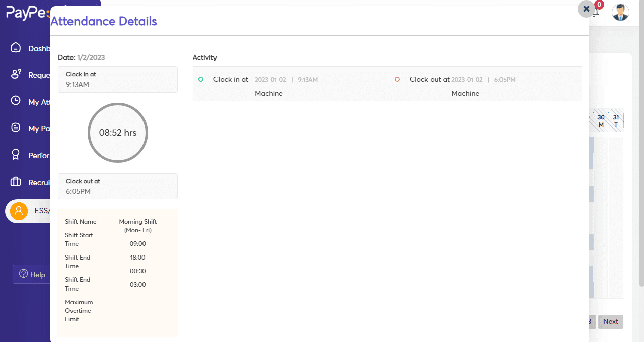Click the Shift Name label
Image resolution: width=644 pixels, height=342 pixels.
(81, 222)
